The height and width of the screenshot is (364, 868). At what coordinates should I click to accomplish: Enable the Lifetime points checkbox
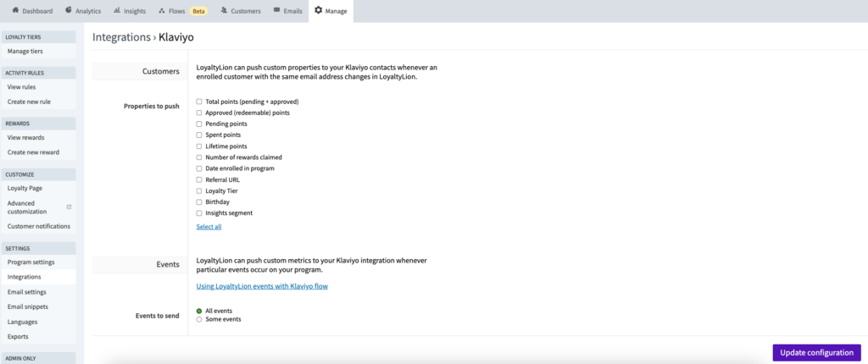pyautogui.click(x=199, y=146)
